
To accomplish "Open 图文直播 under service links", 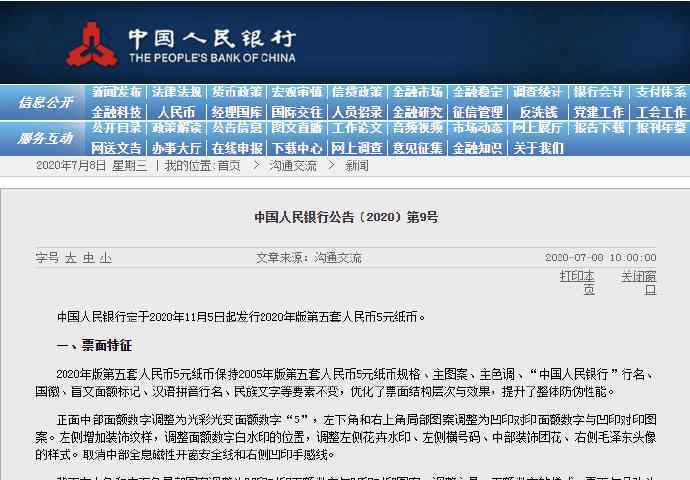I will tap(297, 128).
